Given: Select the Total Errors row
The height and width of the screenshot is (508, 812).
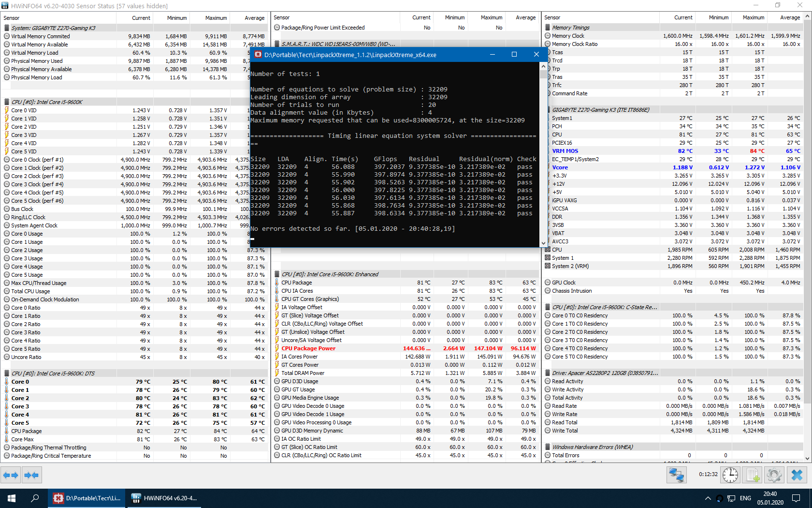Looking at the screenshot, I should [673, 455].
